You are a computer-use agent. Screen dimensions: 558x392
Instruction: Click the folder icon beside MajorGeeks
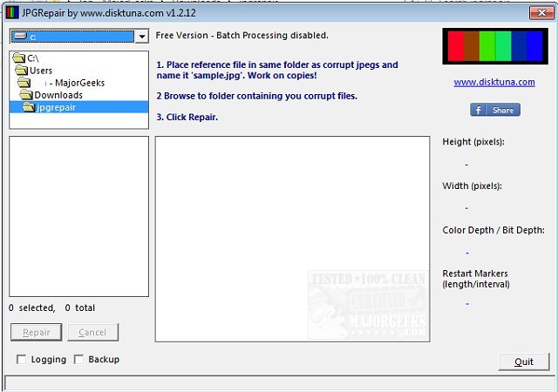[x=24, y=83]
